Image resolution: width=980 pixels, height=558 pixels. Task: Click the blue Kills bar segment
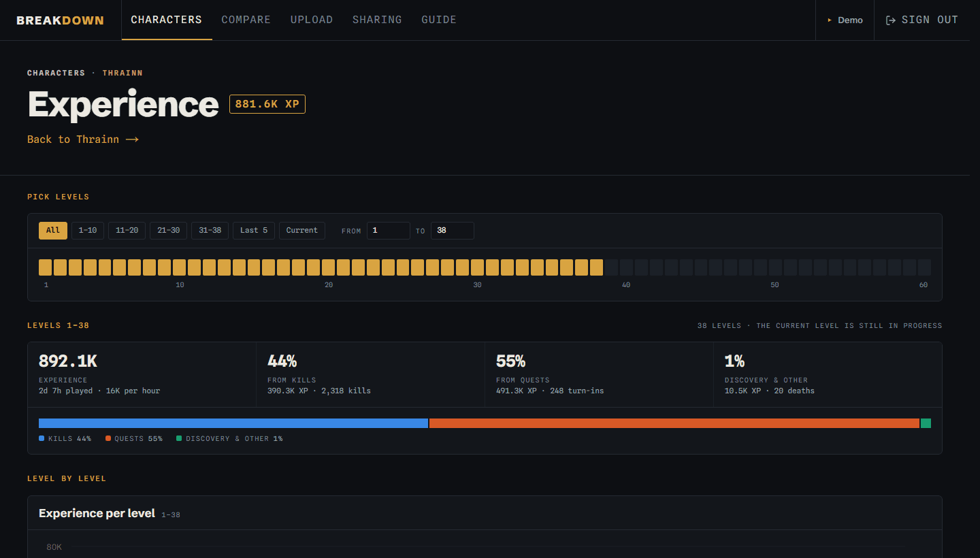[233, 423]
